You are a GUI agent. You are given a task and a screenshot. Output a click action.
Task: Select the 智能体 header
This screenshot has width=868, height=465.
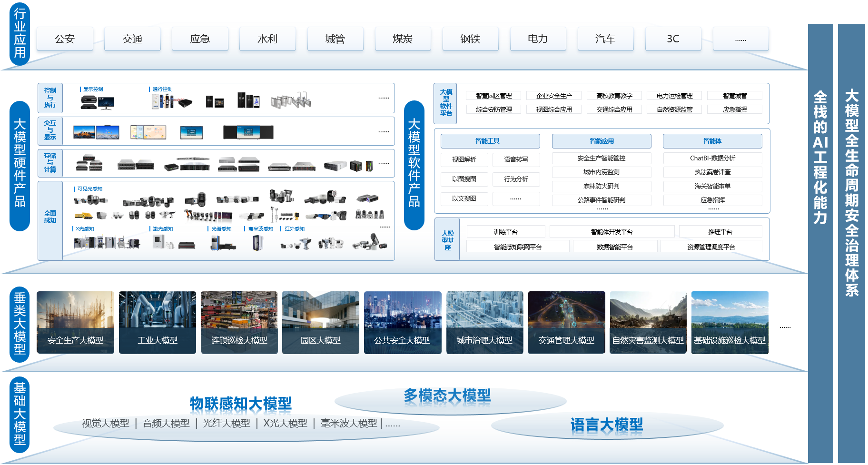click(712, 141)
